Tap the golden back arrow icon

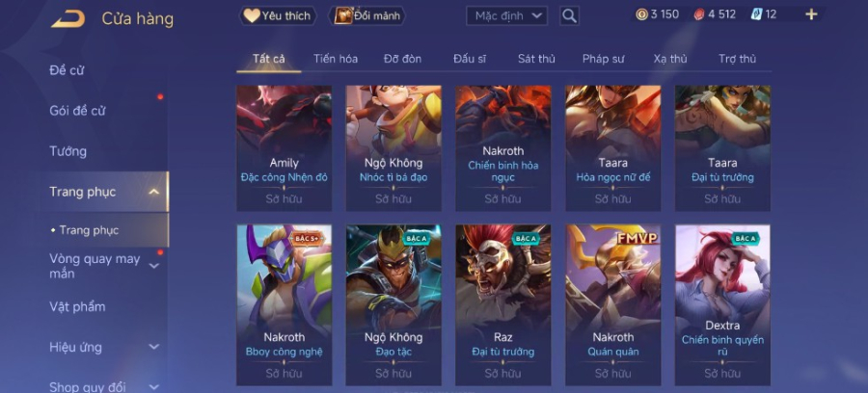pyautogui.click(x=68, y=19)
